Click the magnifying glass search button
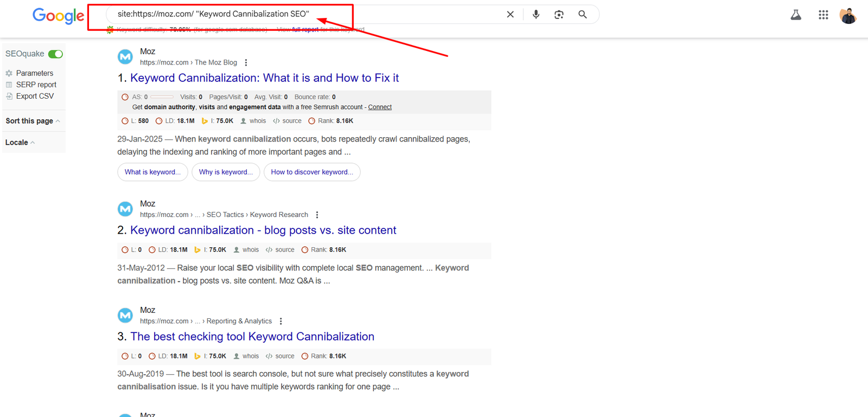The width and height of the screenshot is (868, 417). [582, 15]
